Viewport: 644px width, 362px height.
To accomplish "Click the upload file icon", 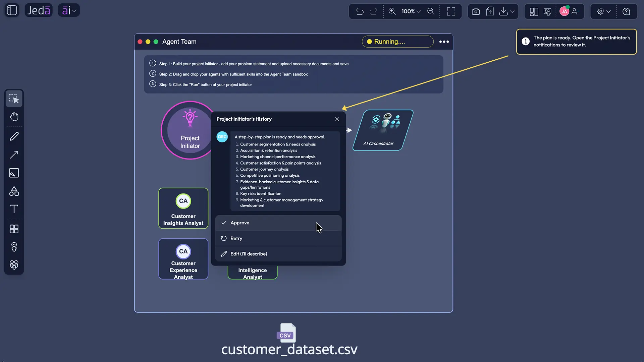I will point(490,12).
